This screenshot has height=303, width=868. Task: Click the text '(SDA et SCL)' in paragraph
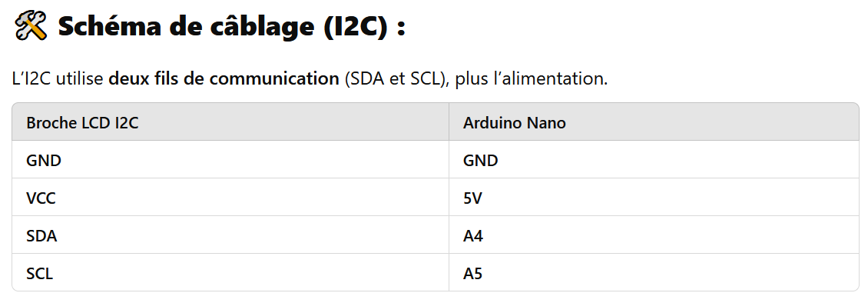coord(397,79)
